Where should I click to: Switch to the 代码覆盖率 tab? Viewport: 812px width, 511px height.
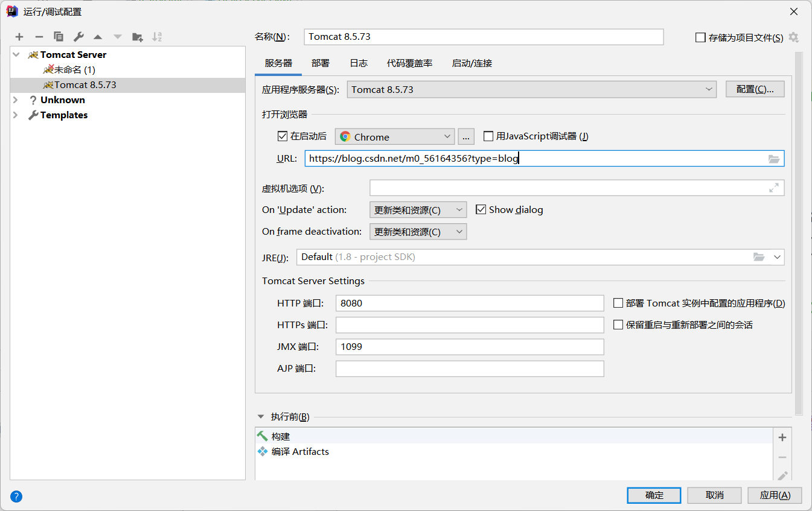tap(410, 63)
